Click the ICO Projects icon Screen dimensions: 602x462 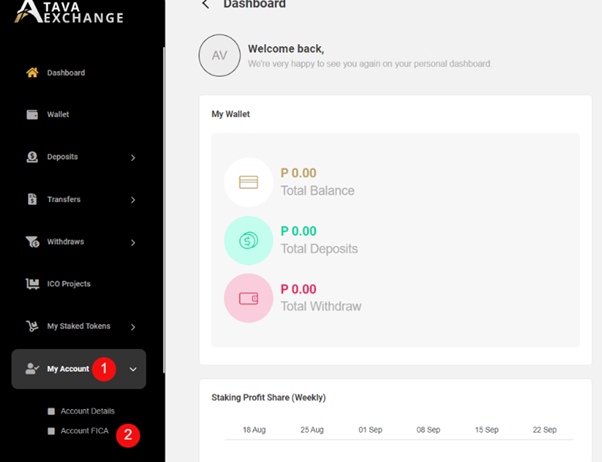(x=32, y=284)
